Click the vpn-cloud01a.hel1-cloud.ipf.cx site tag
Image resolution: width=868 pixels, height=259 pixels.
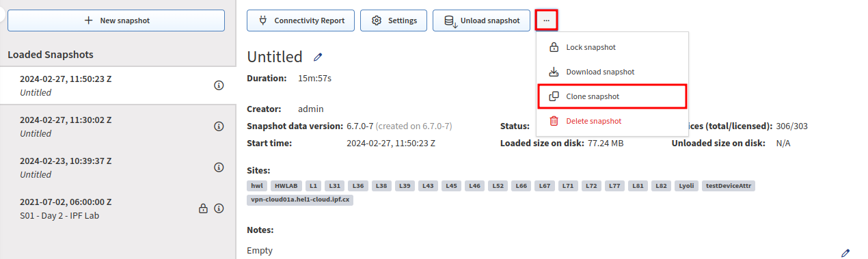[300, 200]
